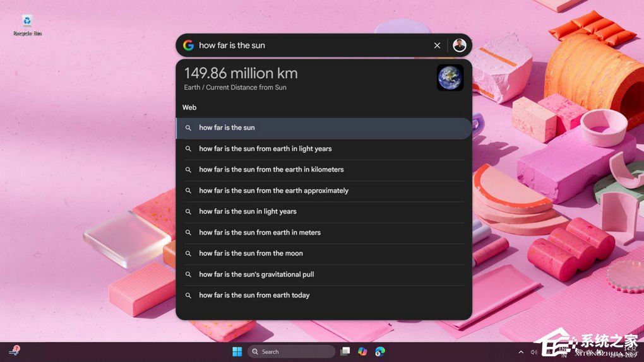This screenshot has height=362, width=644.
Task: Open the 149.86 million km answer card
Action: [324, 78]
